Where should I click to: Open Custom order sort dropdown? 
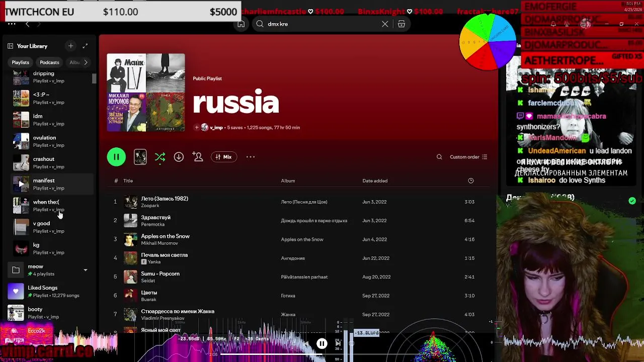pyautogui.click(x=468, y=157)
